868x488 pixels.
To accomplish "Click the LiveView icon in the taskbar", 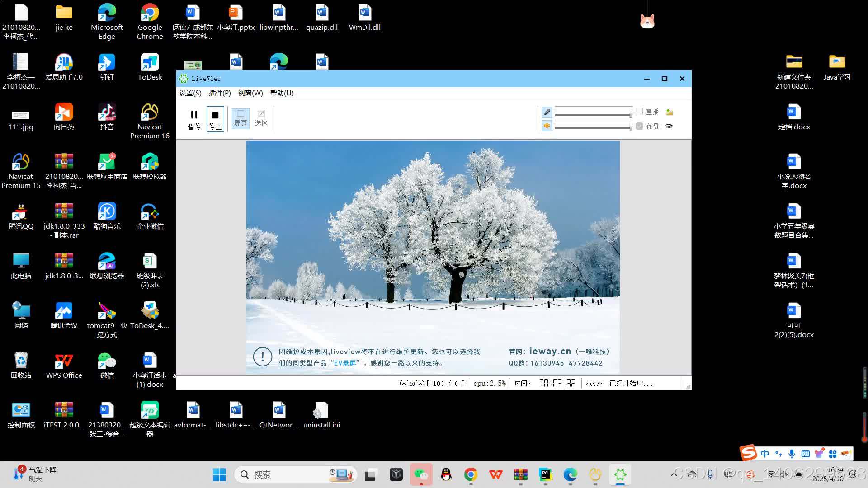I will point(620,474).
